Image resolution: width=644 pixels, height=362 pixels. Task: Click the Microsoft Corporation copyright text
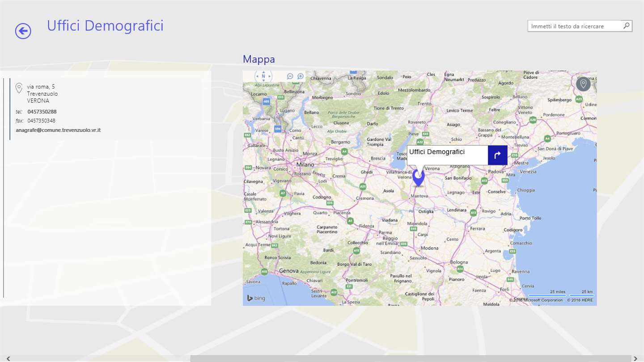[536, 300]
